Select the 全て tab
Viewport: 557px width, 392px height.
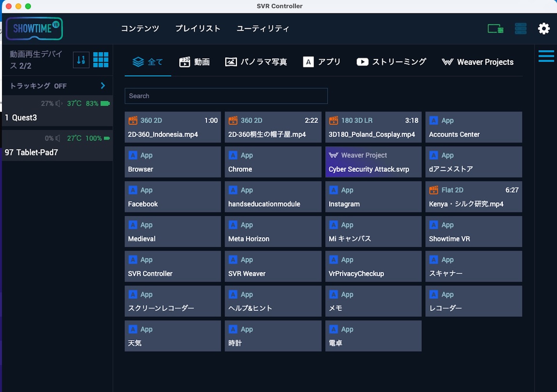(x=148, y=62)
